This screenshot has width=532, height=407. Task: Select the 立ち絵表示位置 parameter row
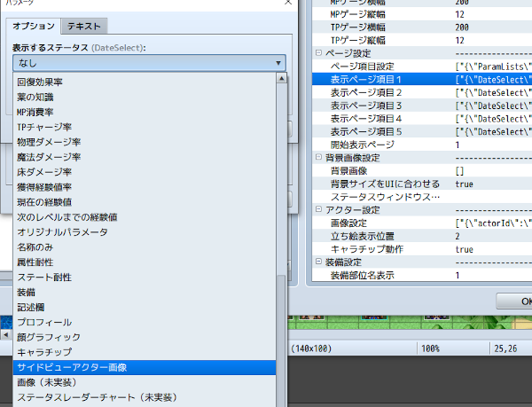coord(422,236)
